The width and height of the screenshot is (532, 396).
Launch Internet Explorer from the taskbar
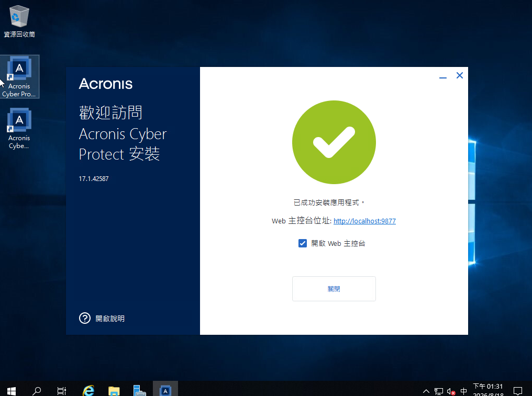pyautogui.click(x=88, y=391)
